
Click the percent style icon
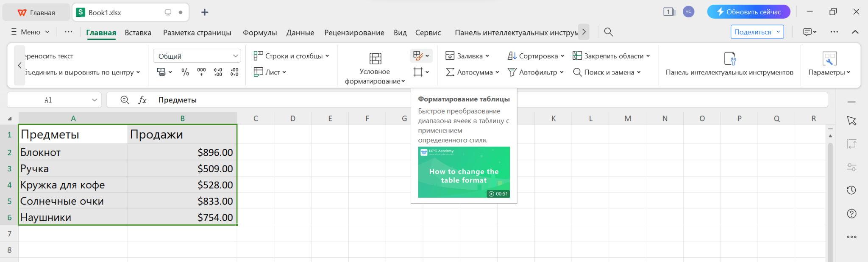(x=185, y=72)
